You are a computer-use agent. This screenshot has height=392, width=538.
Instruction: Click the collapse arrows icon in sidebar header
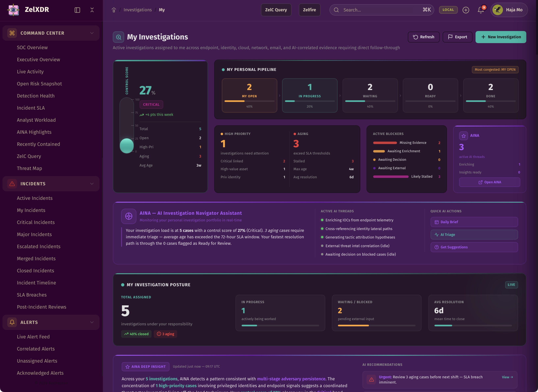(x=92, y=10)
